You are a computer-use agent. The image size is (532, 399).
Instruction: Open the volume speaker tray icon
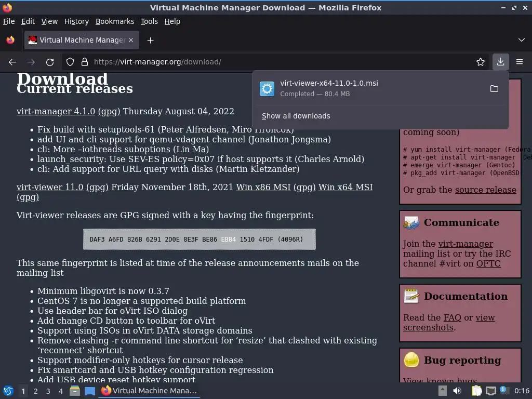457,391
